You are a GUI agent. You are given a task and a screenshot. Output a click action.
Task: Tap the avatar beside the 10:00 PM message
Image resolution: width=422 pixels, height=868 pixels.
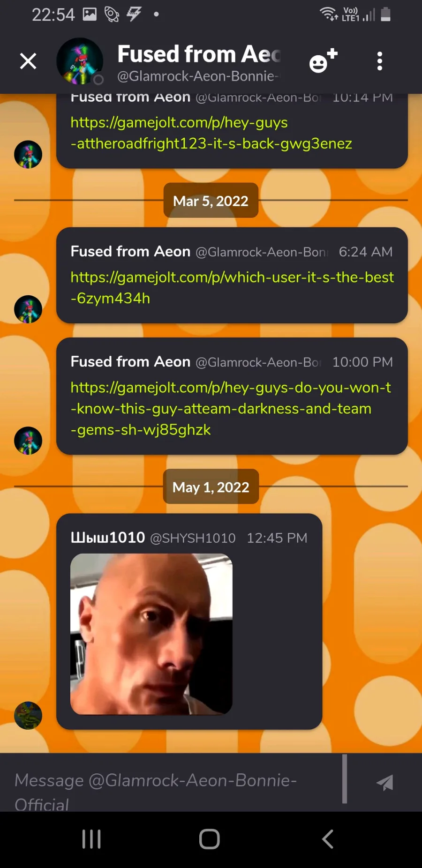pyautogui.click(x=28, y=441)
